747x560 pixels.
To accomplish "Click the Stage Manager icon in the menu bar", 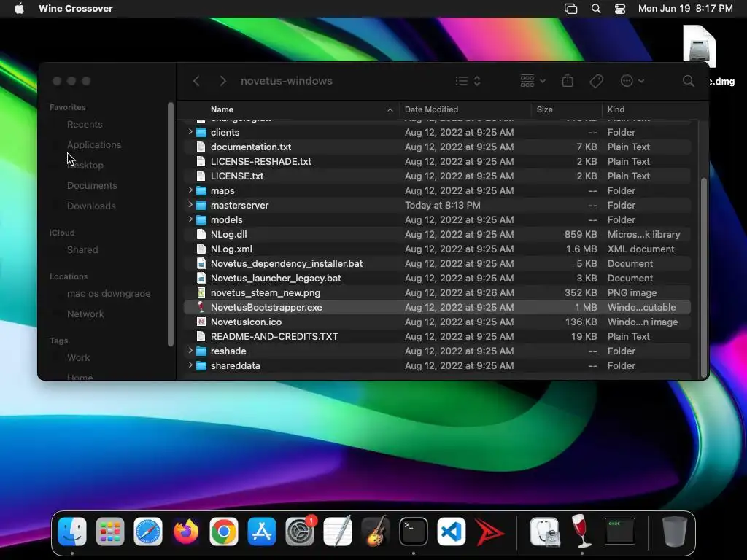I will [x=570, y=9].
